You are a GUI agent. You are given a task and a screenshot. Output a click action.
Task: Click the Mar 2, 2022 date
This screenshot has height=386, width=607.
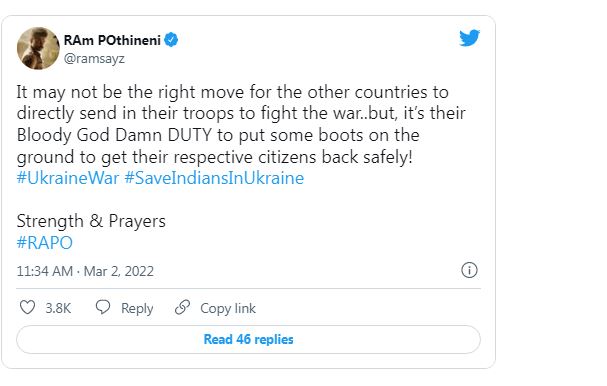(x=119, y=271)
